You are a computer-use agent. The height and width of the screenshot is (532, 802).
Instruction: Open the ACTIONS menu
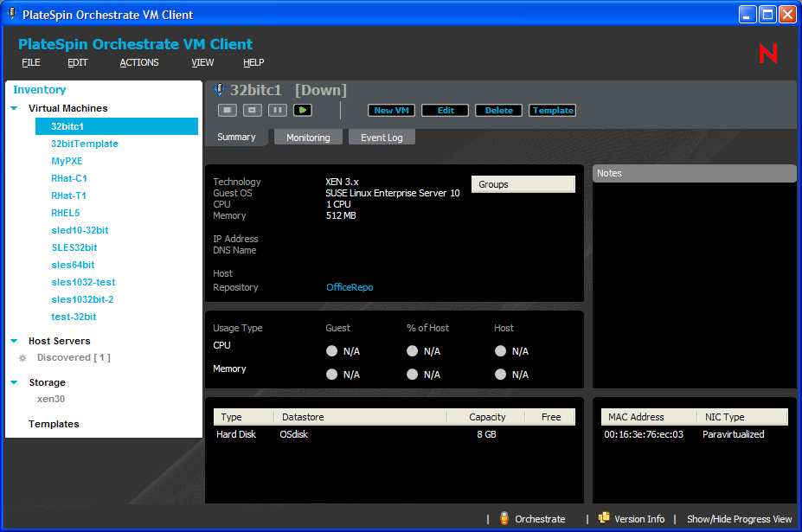click(139, 62)
